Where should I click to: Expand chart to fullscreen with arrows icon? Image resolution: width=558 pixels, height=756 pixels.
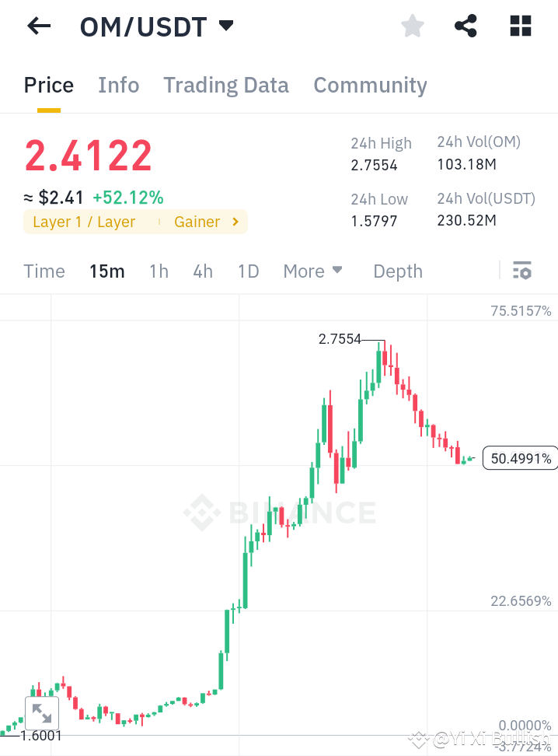tap(41, 712)
